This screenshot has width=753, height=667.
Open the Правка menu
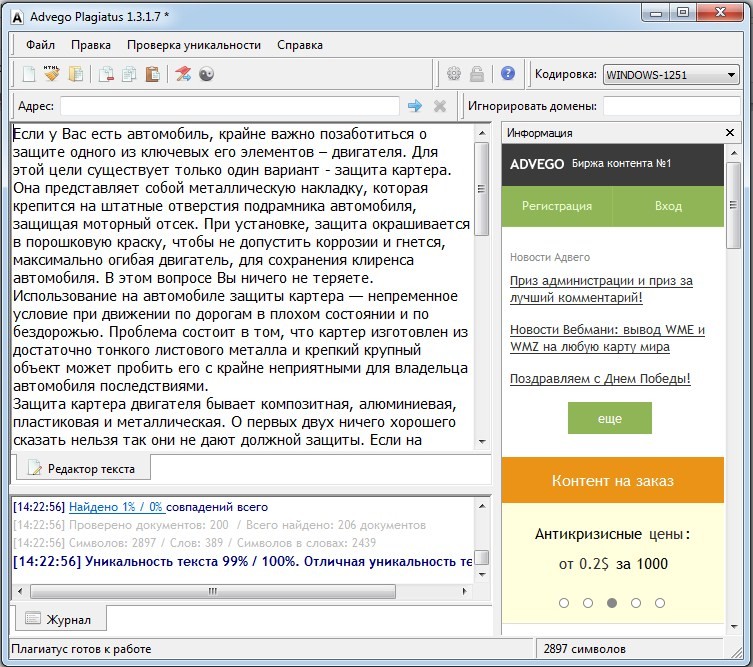click(x=91, y=45)
